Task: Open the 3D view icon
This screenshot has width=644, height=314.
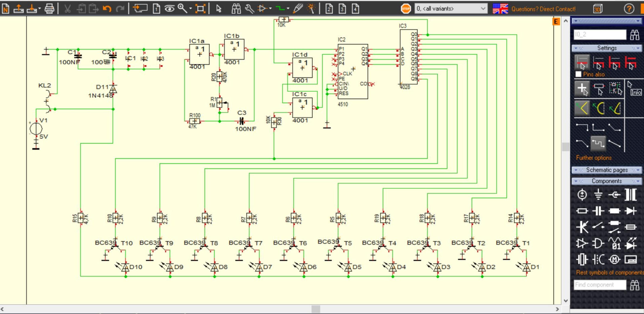Action: tap(598, 9)
